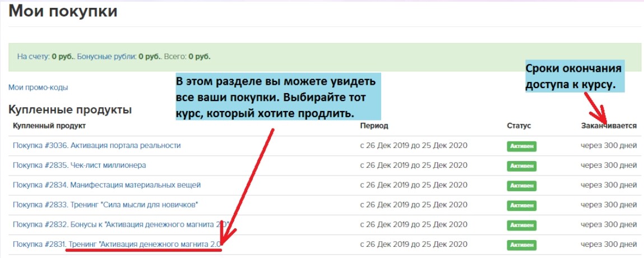Viewport: 644px width, 258px height.
Task: Open Покупка #3036 Активация портала реальности
Action: [96, 145]
